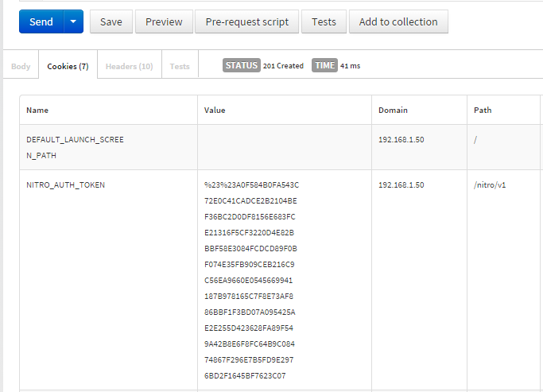Click the Name column header
This screenshot has width=543, height=392.
coord(37,110)
